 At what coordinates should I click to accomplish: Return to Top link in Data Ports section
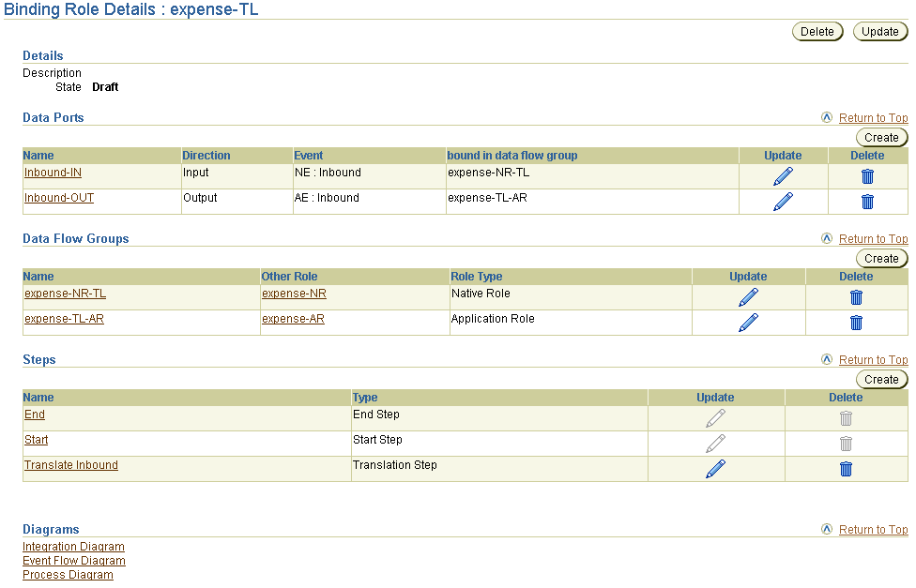click(x=874, y=118)
